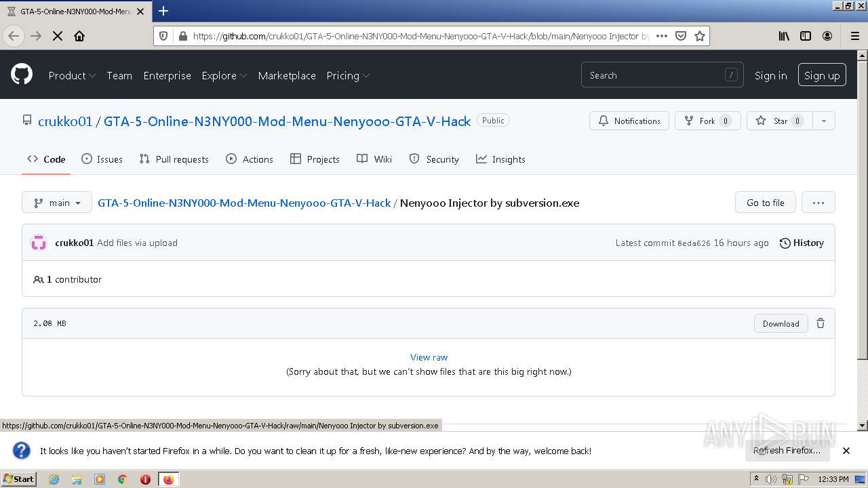Open the Add files via upload commit
The height and width of the screenshot is (488, 868).
pos(137,243)
